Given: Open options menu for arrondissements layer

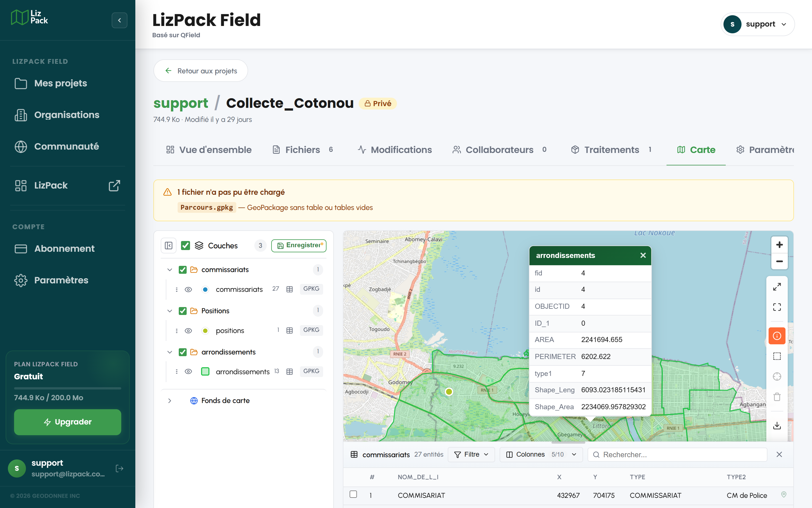Looking at the screenshot, I should [x=176, y=372].
